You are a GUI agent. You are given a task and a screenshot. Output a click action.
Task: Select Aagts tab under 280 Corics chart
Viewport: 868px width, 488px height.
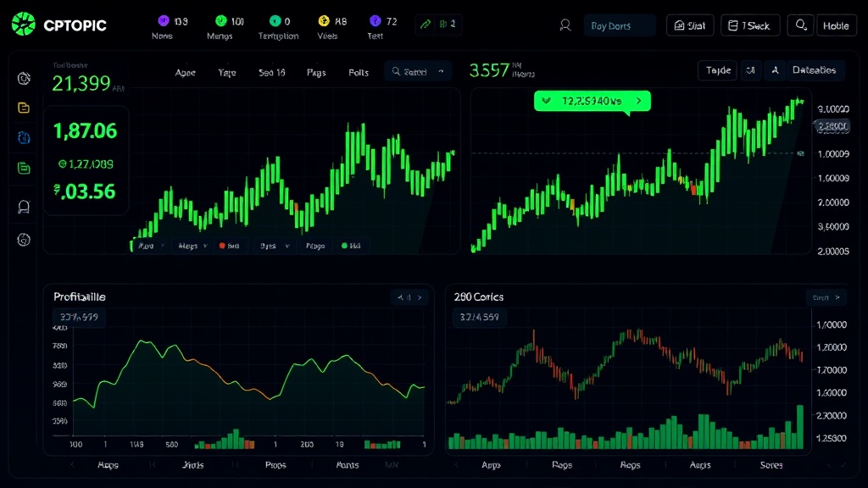point(700,465)
